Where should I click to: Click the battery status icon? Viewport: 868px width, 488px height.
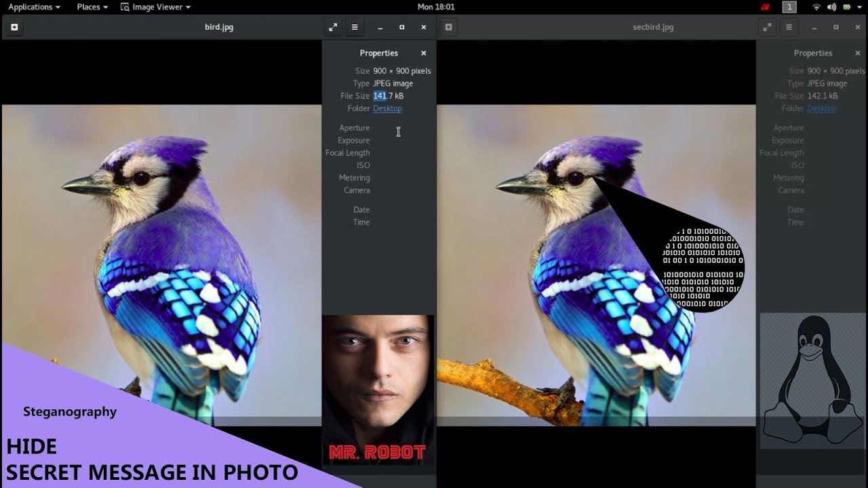pos(846,7)
